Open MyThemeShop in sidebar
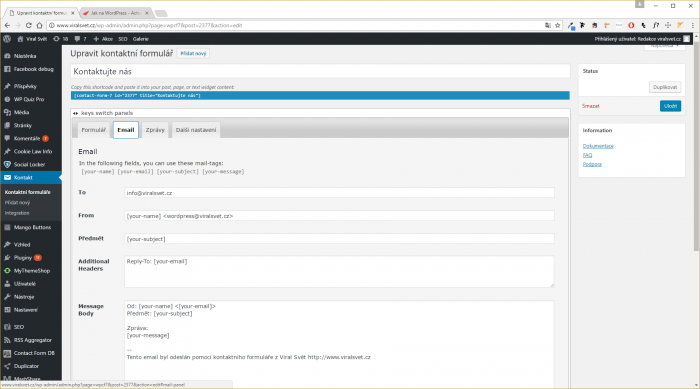This screenshot has width=700, height=389. click(31, 271)
